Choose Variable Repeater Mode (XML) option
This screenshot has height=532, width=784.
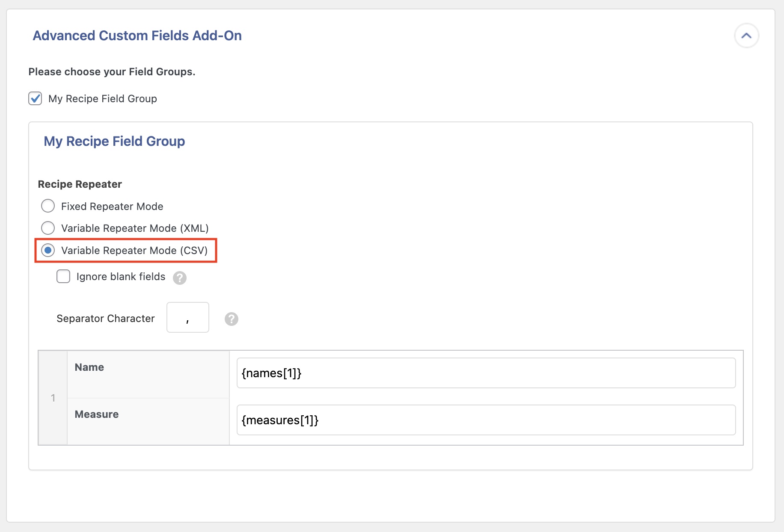48,228
